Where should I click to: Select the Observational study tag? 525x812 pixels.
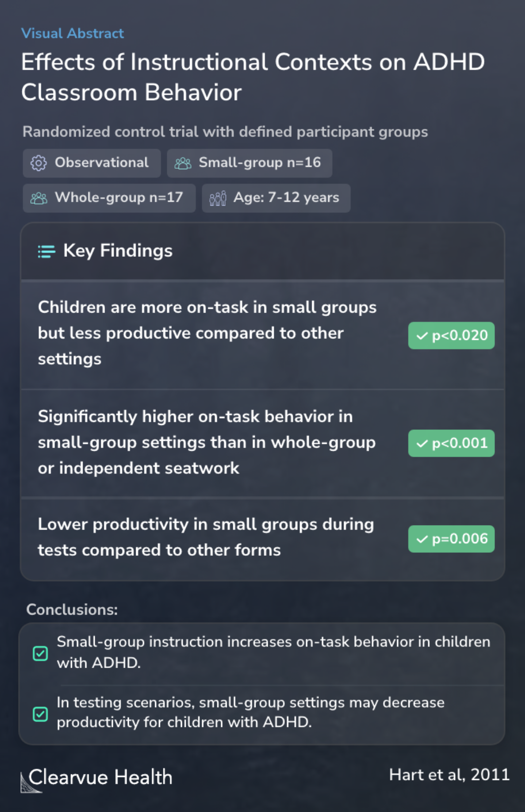coord(92,163)
